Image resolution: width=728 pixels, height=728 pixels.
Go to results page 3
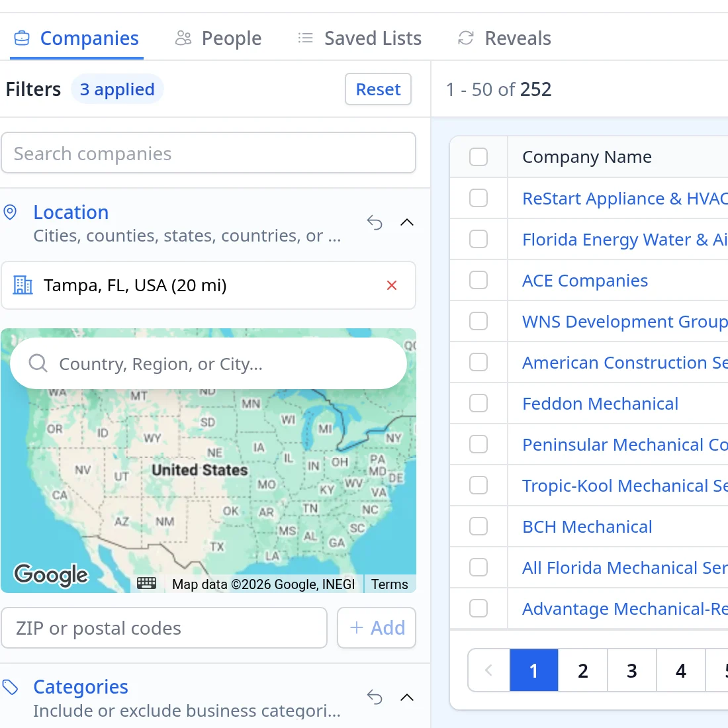point(632,670)
